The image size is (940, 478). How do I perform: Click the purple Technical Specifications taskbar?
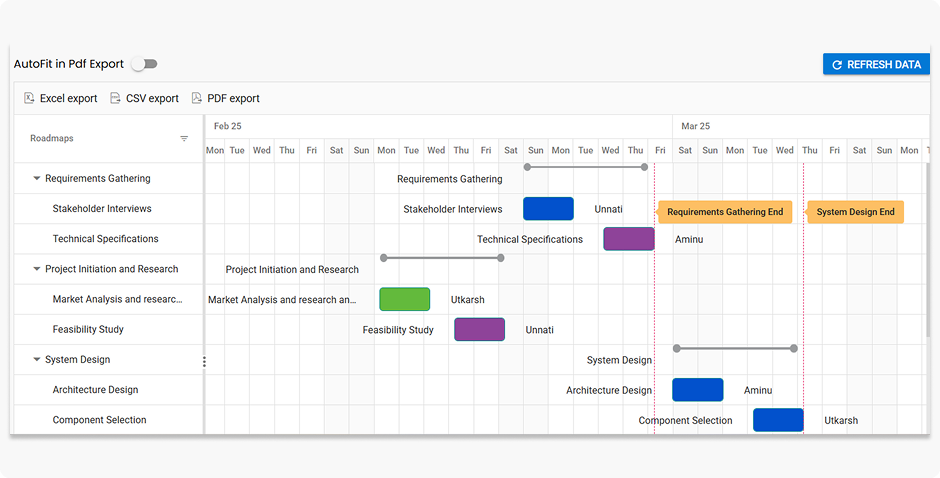[628, 239]
